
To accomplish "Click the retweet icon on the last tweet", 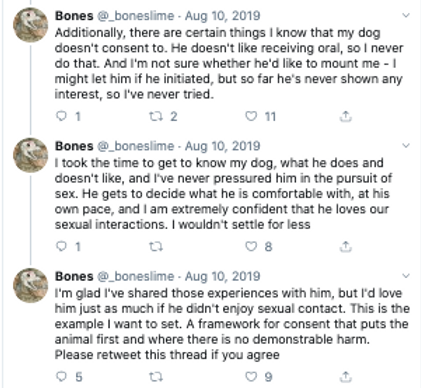I will click(156, 377).
